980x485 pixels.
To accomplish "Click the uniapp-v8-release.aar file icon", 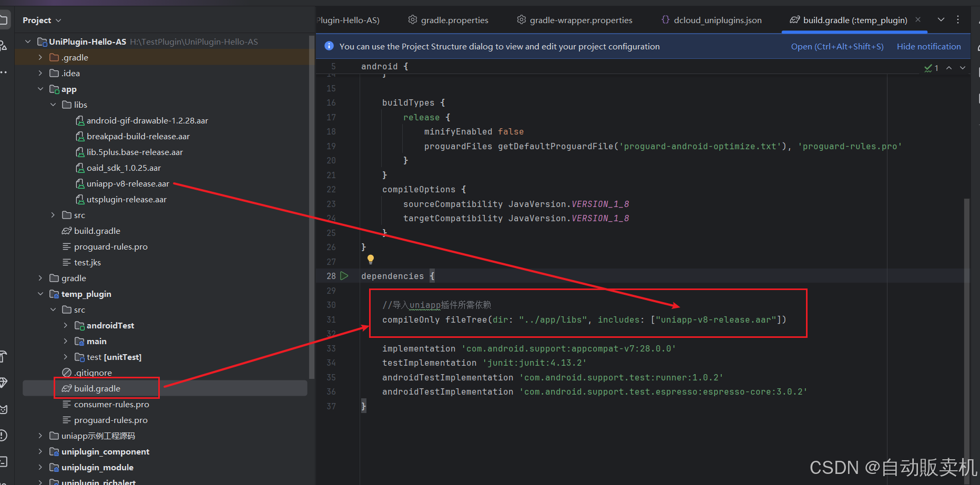I will point(80,183).
